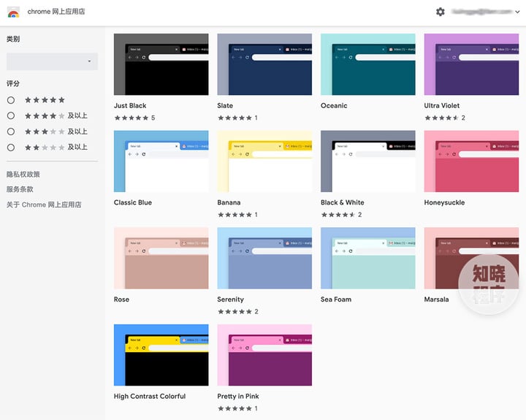The width and height of the screenshot is (526, 420).
Task: Click the Honeysuckle title text
Action: point(444,202)
